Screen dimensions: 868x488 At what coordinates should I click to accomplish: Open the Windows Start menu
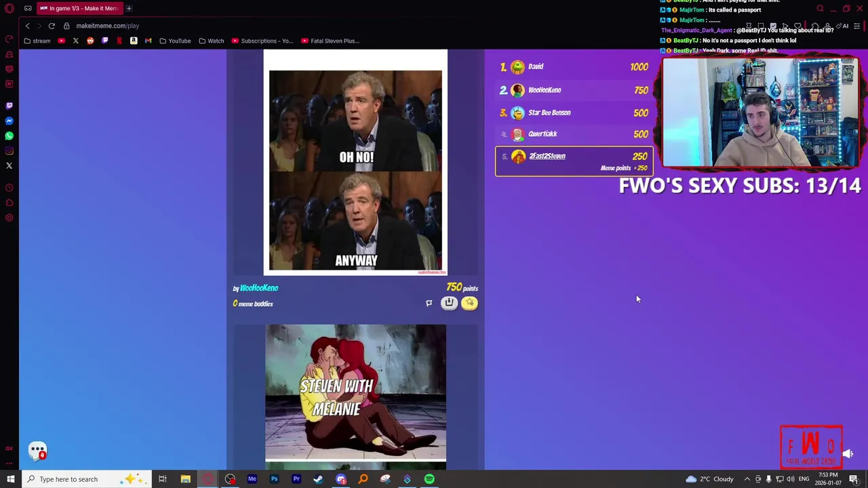(11, 479)
